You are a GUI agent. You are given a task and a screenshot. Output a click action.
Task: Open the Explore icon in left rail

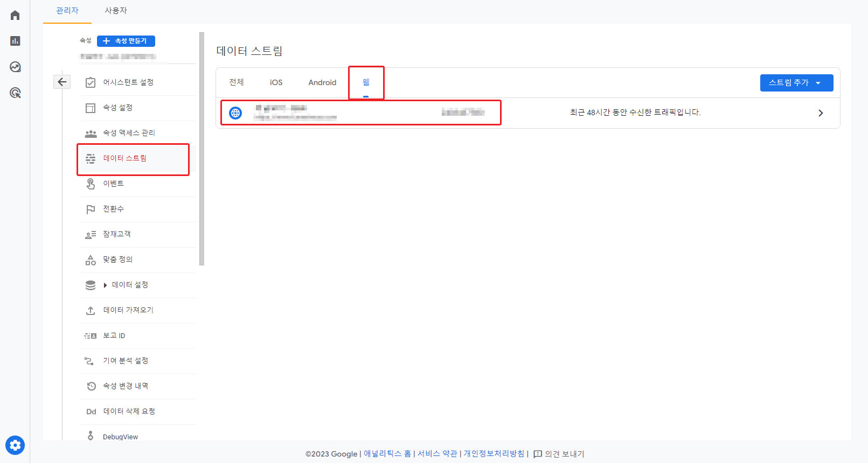[15, 67]
